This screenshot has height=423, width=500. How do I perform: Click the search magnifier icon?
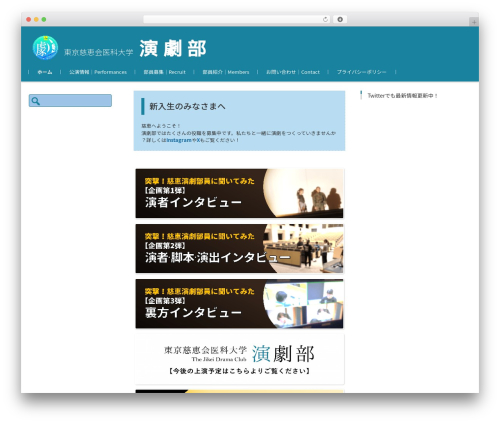tap(35, 101)
